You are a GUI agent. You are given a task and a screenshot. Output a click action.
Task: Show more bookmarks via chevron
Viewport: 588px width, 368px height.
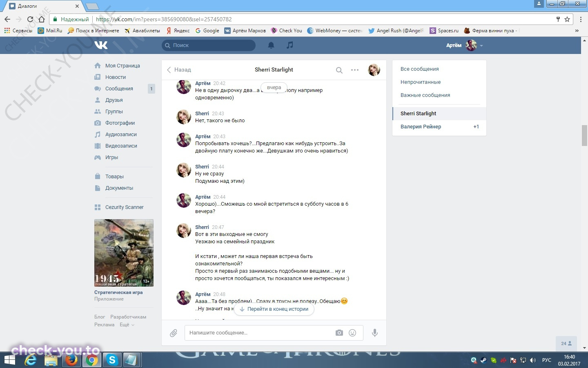coord(577,31)
